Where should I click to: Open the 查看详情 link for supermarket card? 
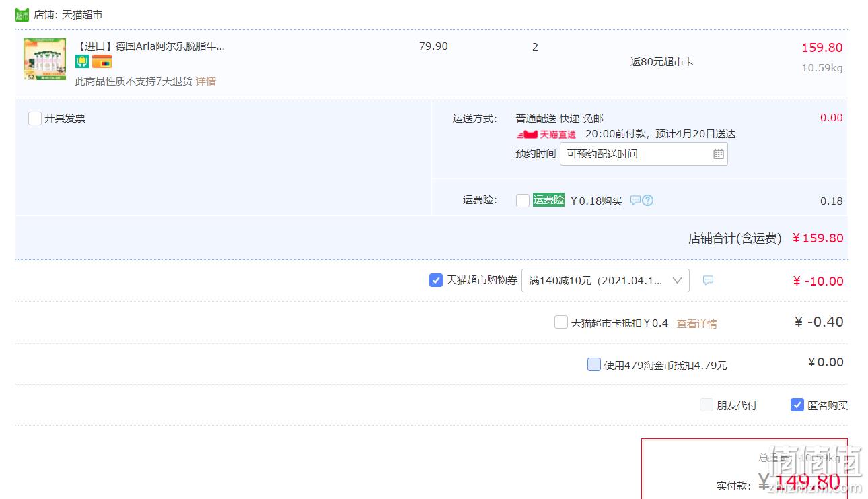click(x=696, y=324)
